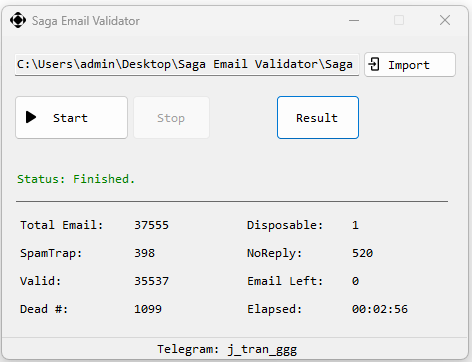The width and height of the screenshot is (472, 362).
Task: Select the total email value 37555
Action: [152, 225]
